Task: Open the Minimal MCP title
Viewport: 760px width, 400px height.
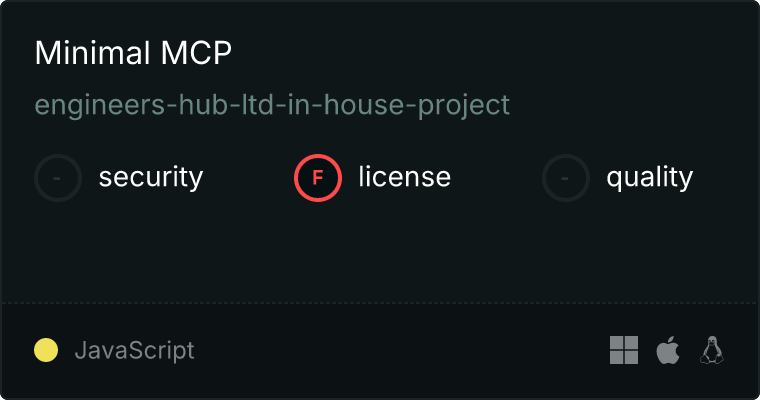Action: coord(133,52)
